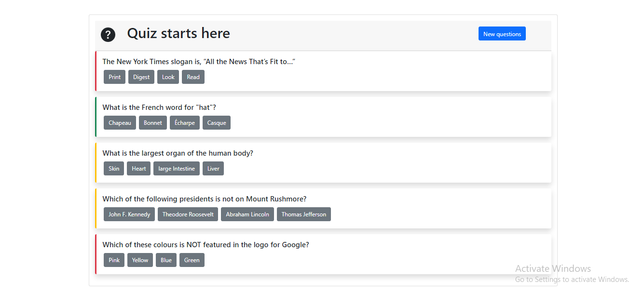Screen dimensions: 644x293
Task: Pick the Green colour option
Action: pyautogui.click(x=192, y=260)
